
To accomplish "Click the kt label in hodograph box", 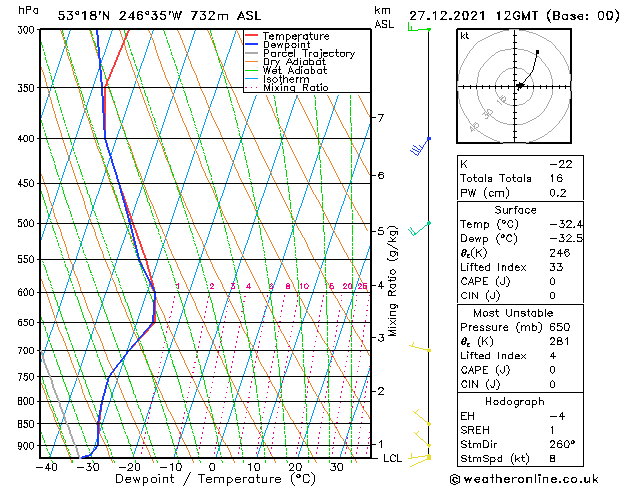I will (465, 36).
